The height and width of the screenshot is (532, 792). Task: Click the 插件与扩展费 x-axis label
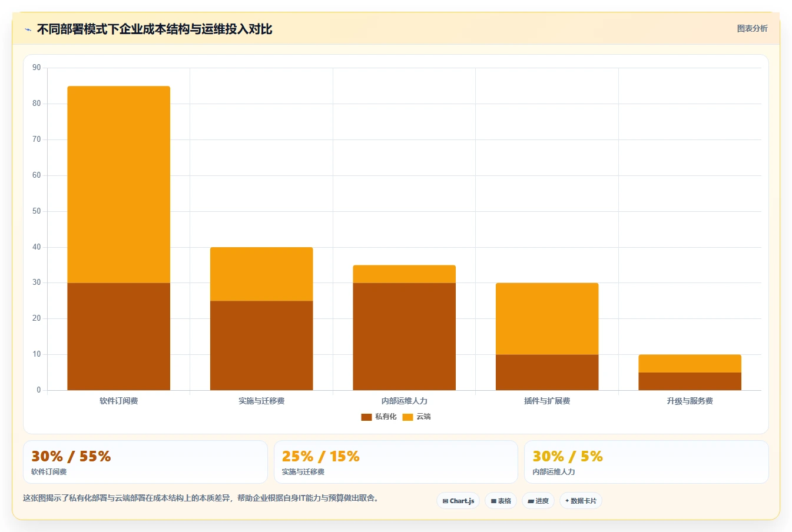[547, 401]
